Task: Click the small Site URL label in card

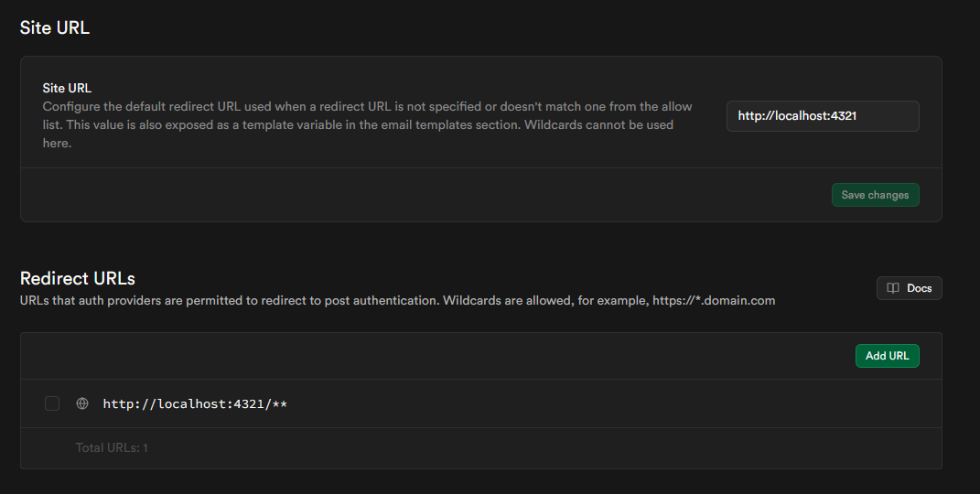Action: (67, 89)
